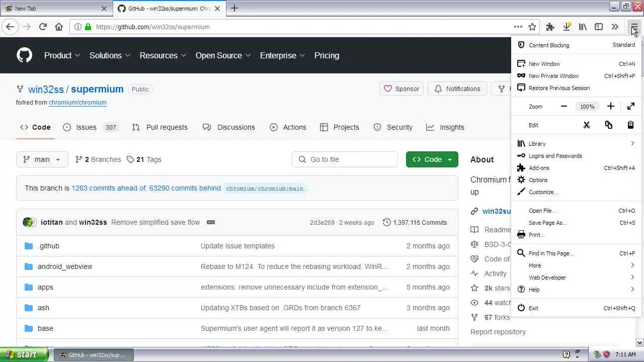
Task: Click the Paste clipboard icon in Edit row
Action: [630, 125]
